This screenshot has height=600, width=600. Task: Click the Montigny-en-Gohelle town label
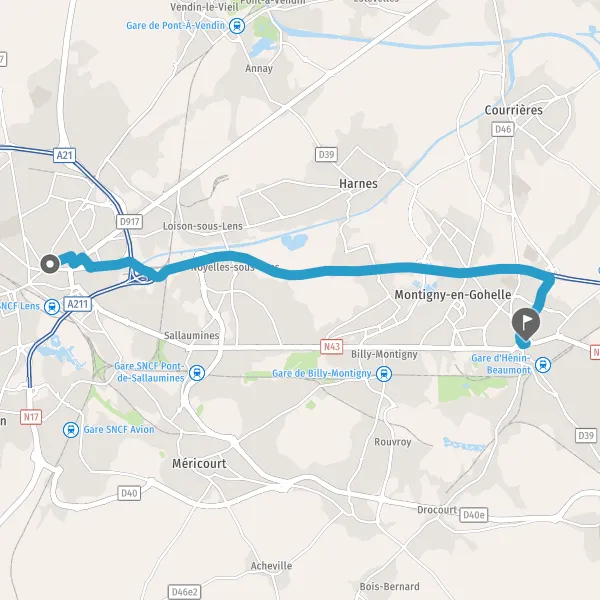(x=453, y=295)
